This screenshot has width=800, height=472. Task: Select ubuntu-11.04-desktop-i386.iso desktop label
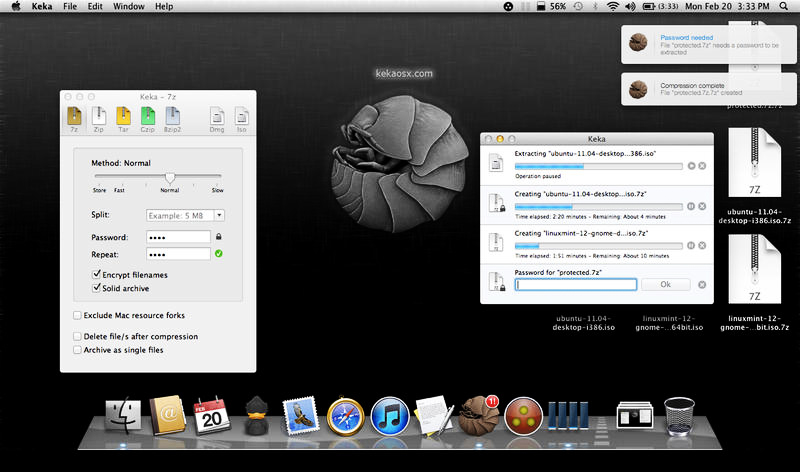tap(584, 322)
